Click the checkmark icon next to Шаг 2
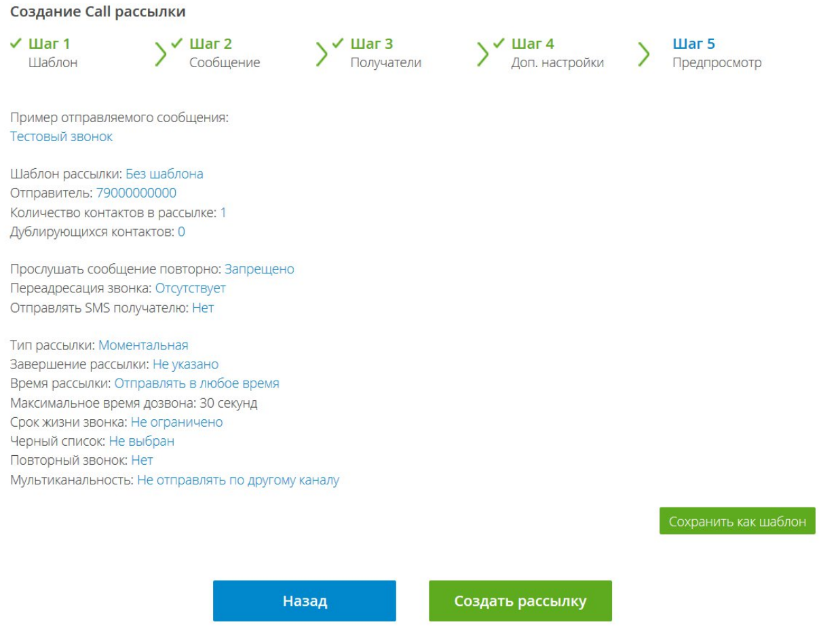Viewport: 840px width, 635px height. coord(176,44)
